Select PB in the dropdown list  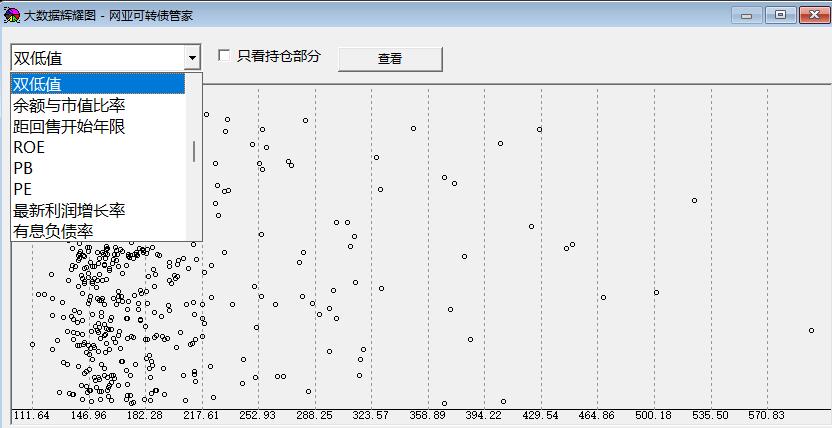[x=98, y=168]
